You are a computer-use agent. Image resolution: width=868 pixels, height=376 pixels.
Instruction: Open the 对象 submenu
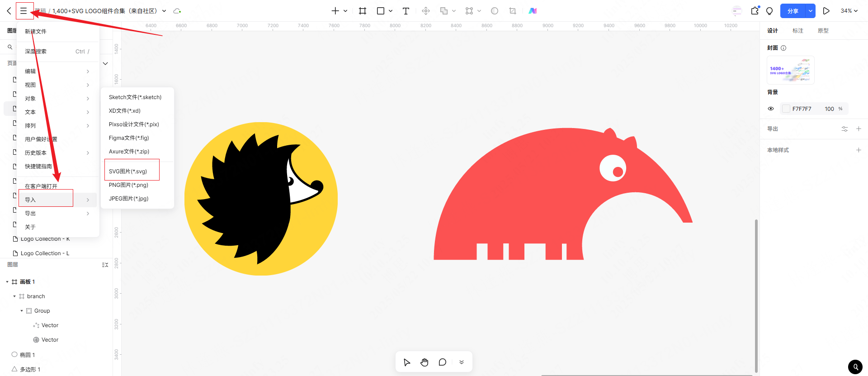[58, 99]
